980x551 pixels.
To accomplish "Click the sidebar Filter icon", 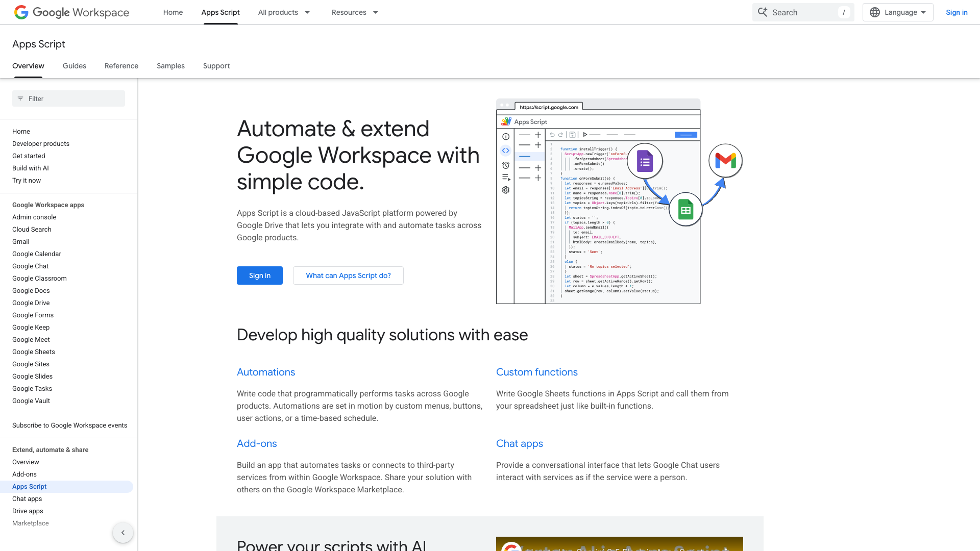I will click(x=20, y=98).
